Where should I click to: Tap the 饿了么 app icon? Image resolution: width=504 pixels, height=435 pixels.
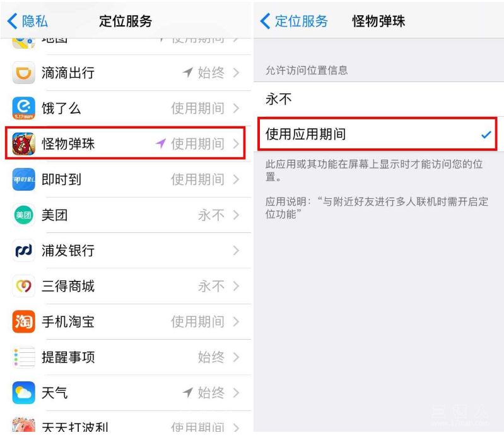[x=24, y=108]
